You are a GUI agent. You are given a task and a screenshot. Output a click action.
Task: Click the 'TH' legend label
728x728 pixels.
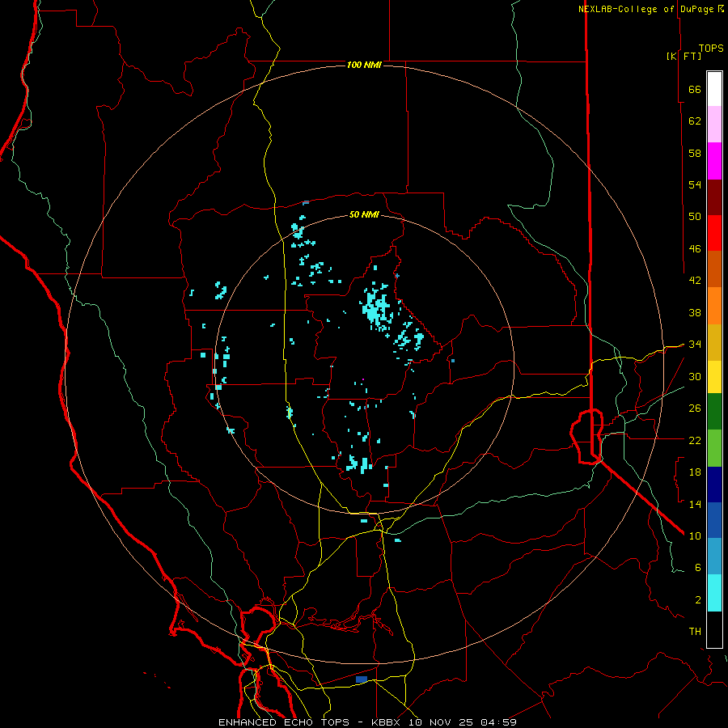[x=695, y=631]
